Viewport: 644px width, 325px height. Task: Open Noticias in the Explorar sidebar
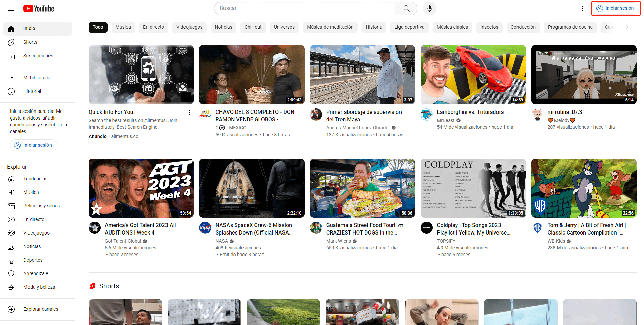coord(38,246)
